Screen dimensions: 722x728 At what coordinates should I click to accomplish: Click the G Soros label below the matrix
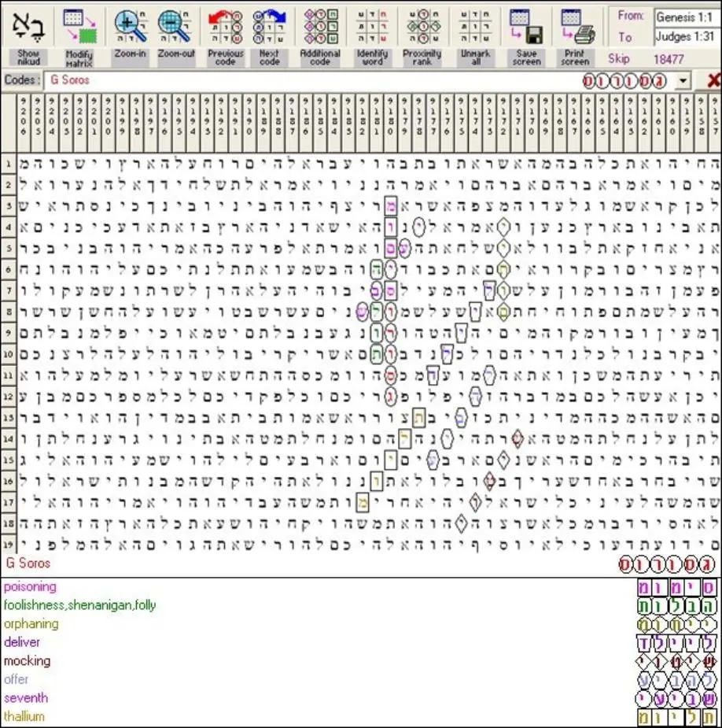click(x=28, y=564)
